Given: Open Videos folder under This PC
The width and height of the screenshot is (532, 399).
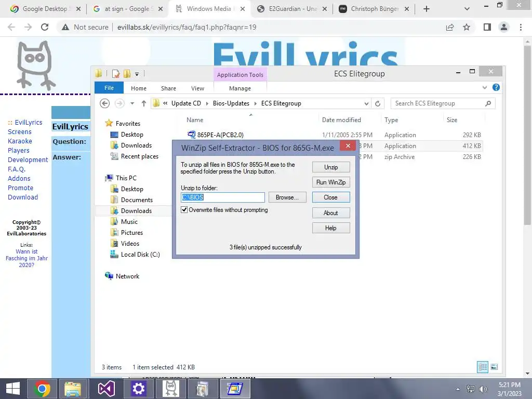Looking at the screenshot, I should pos(130,243).
